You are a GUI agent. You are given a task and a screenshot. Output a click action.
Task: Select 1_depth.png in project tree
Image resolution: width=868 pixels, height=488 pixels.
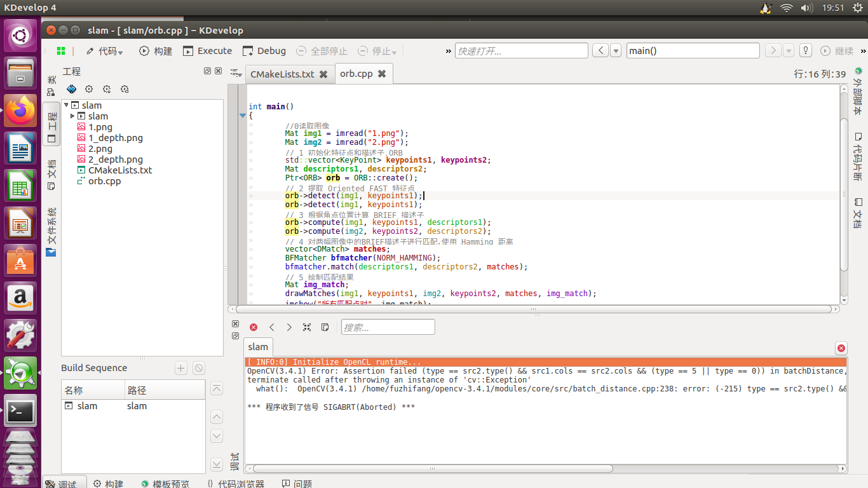[116, 138]
